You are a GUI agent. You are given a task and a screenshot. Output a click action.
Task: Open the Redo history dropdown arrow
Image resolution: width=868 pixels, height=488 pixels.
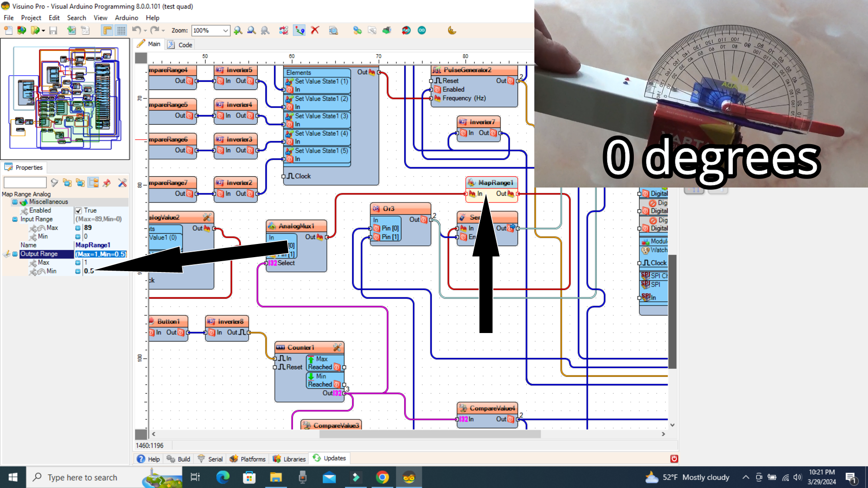163,31
